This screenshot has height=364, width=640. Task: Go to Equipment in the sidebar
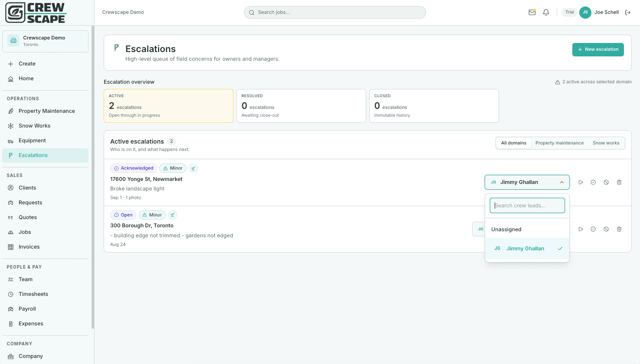click(x=45, y=141)
